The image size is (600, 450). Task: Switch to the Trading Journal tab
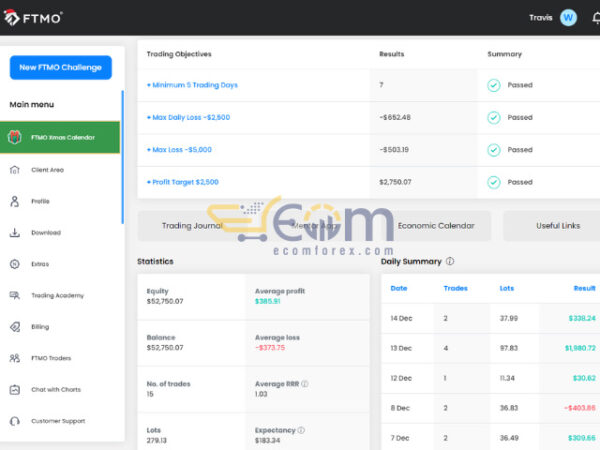point(192,226)
